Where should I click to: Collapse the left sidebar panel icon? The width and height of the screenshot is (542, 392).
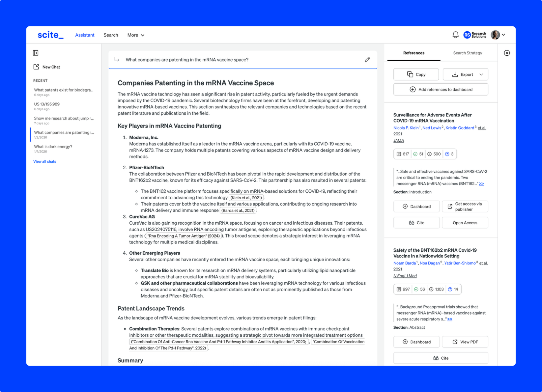[36, 53]
